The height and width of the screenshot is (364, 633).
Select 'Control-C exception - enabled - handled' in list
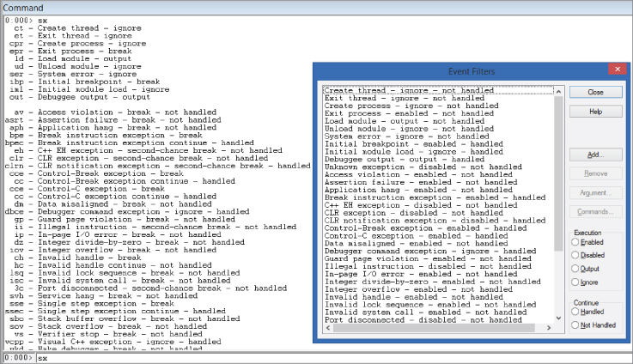click(x=438, y=236)
